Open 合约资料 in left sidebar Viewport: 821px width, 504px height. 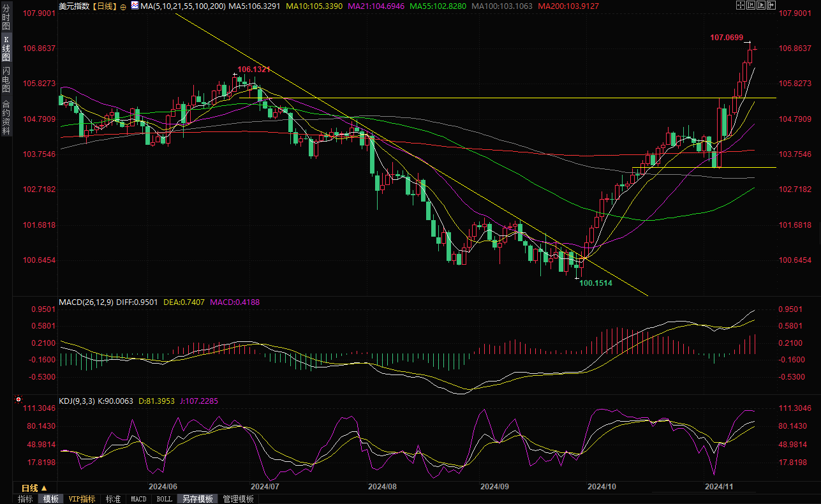coord(6,117)
